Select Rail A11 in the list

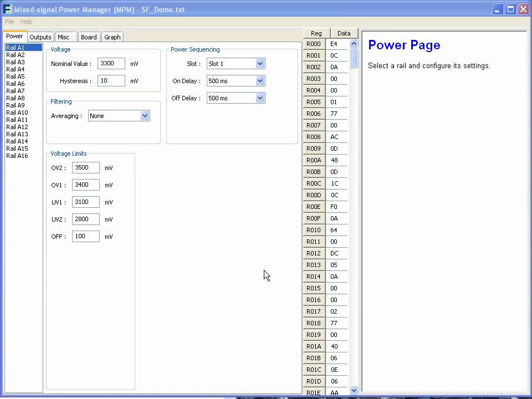[23, 120]
